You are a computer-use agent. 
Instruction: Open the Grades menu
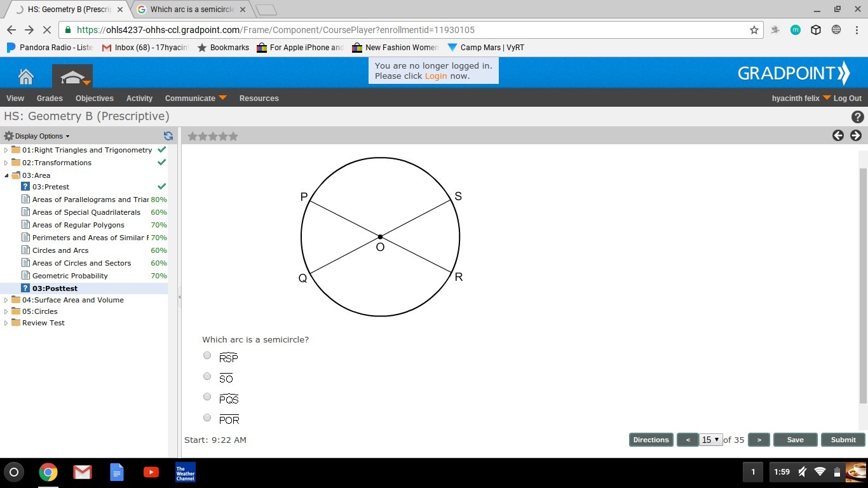coord(50,98)
